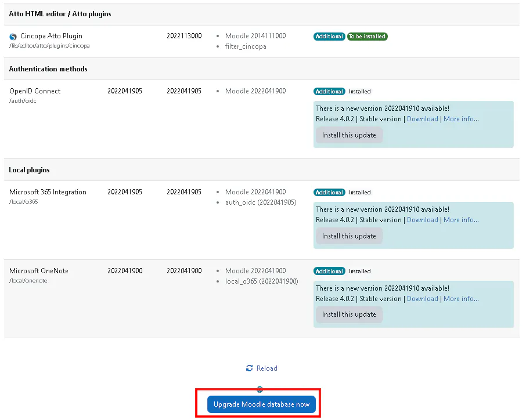Select the 'Microsoft OneNote' plugin name

click(x=38, y=271)
